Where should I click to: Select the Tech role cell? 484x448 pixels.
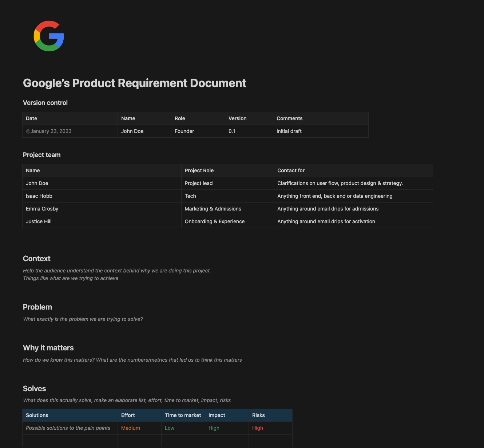[227, 196]
